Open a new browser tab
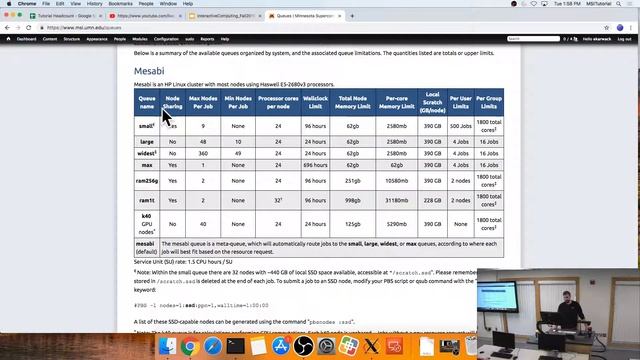Screen dimensions: 640x360 [352, 16]
